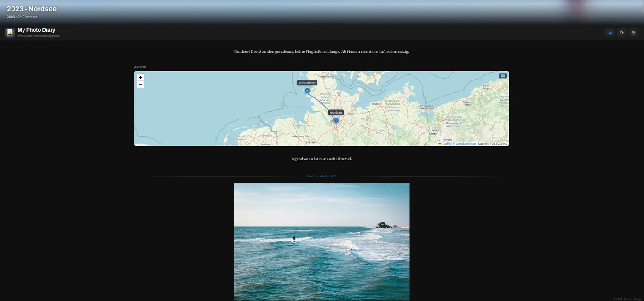Open the color palette theme button
Screen dimensions: 644x301
621,33
